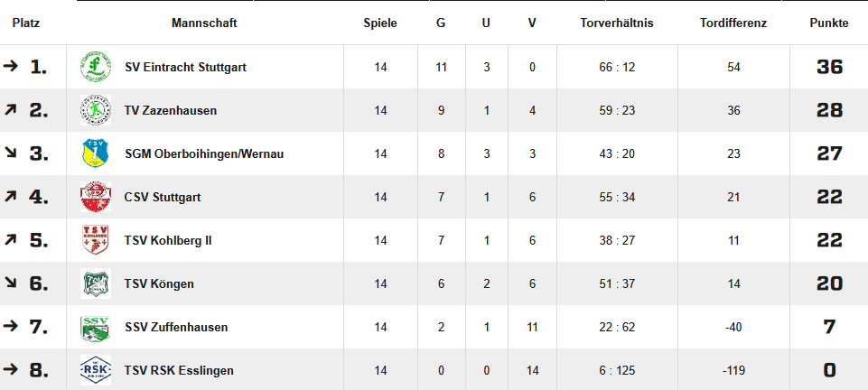Click the SV Eintracht Stuttgart club logo
The image size is (868, 390).
[x=95, y=67]
